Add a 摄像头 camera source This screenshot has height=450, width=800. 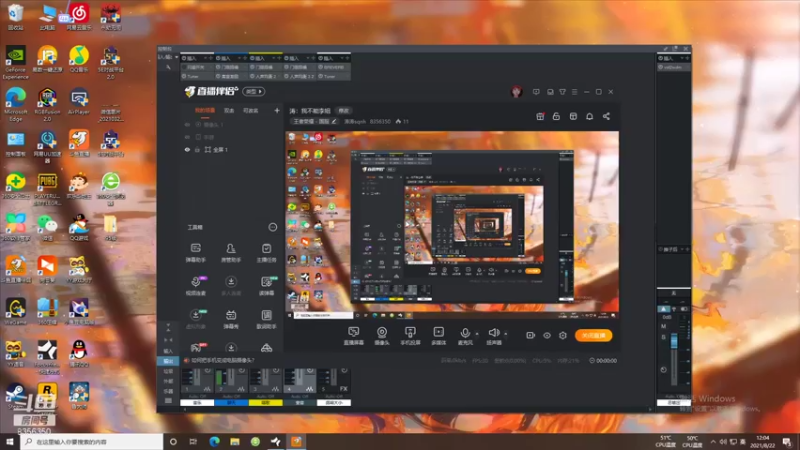[382, 336]
